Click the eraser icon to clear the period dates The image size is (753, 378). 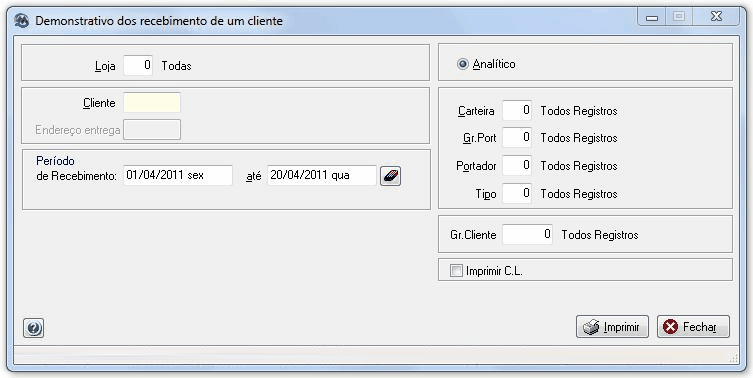390,176
